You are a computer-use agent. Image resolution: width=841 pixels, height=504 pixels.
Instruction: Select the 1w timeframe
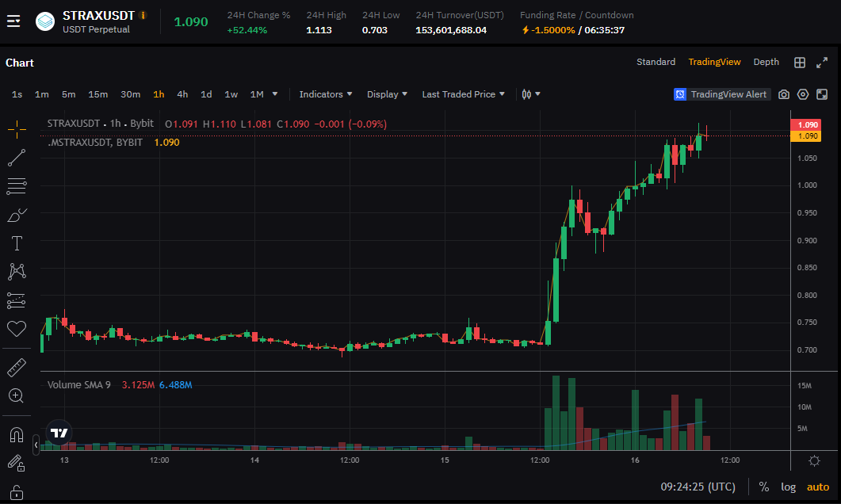coord(231,94)
